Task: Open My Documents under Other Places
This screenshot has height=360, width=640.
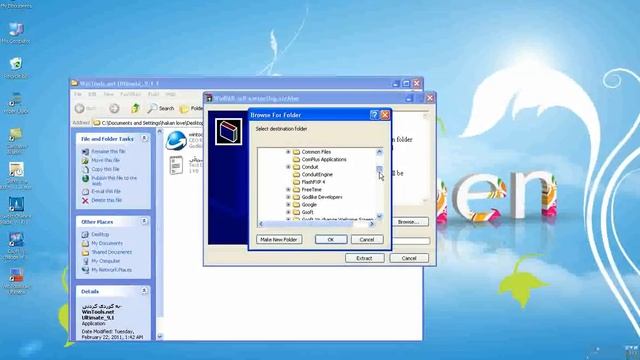Action: 107,243
